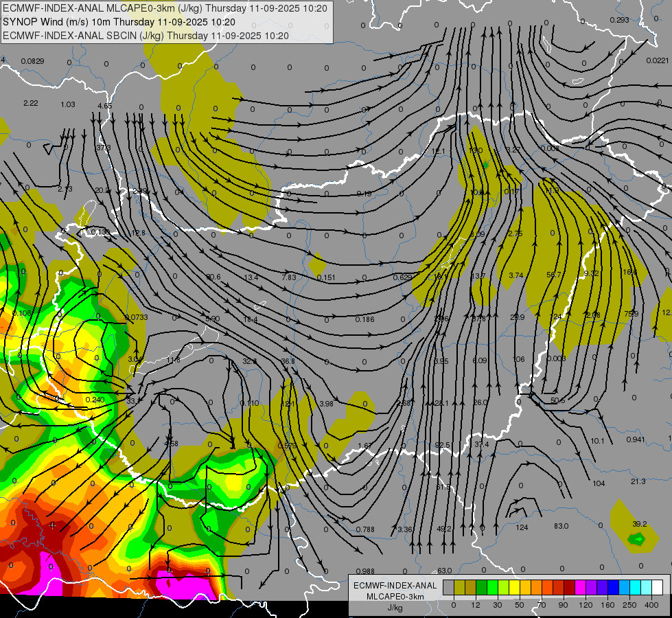Screen dimensions: 672x618
Task: Click the map value 39.2
Action: coord(640,524)
